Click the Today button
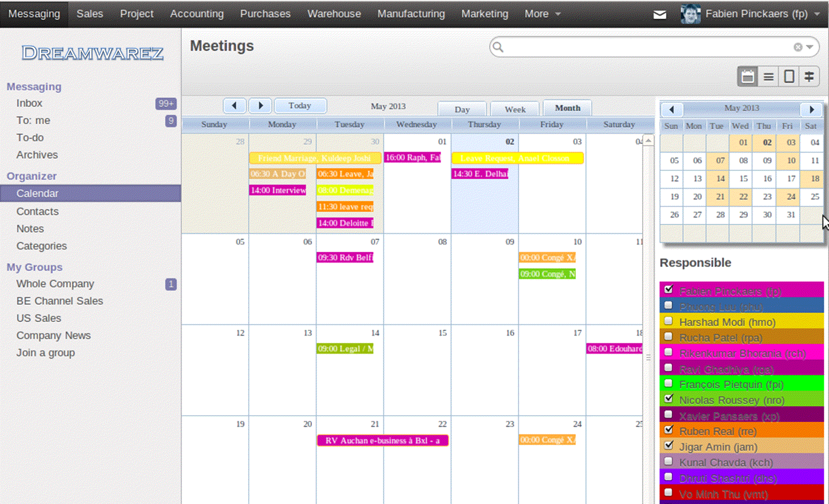Image resolution: width=829 pixels, height=504 pixels. tap(300, 106)
